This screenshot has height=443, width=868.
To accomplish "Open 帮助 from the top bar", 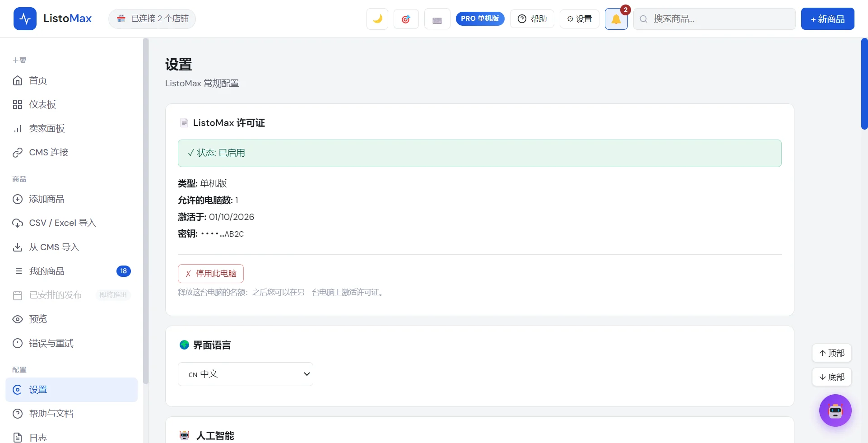I will [x=532, y=19].
